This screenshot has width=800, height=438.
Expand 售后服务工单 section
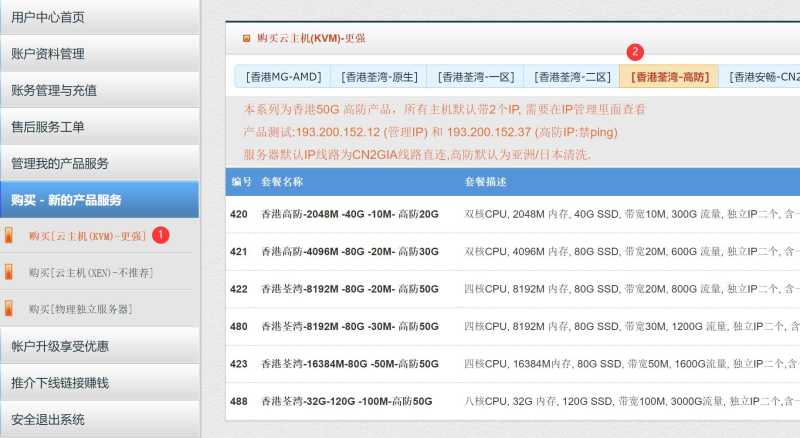click(x=48, y=127)
